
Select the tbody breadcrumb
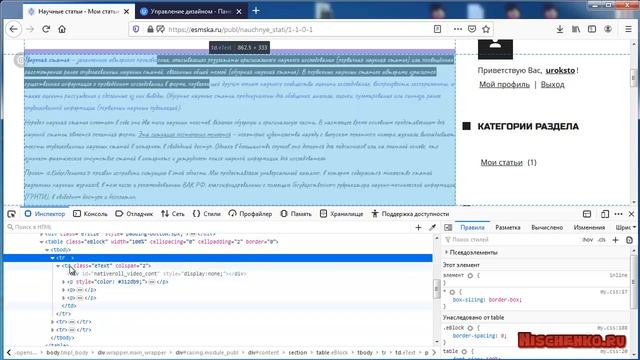[365, 353]
